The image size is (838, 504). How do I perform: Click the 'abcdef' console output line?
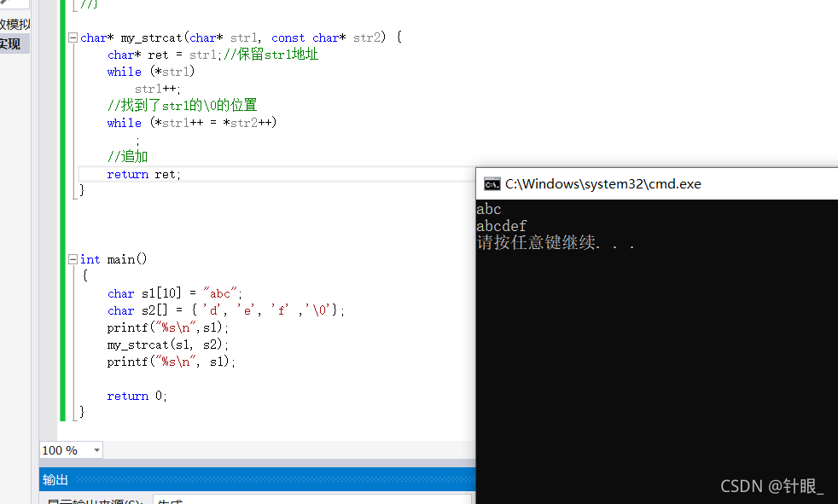point(501,226)
